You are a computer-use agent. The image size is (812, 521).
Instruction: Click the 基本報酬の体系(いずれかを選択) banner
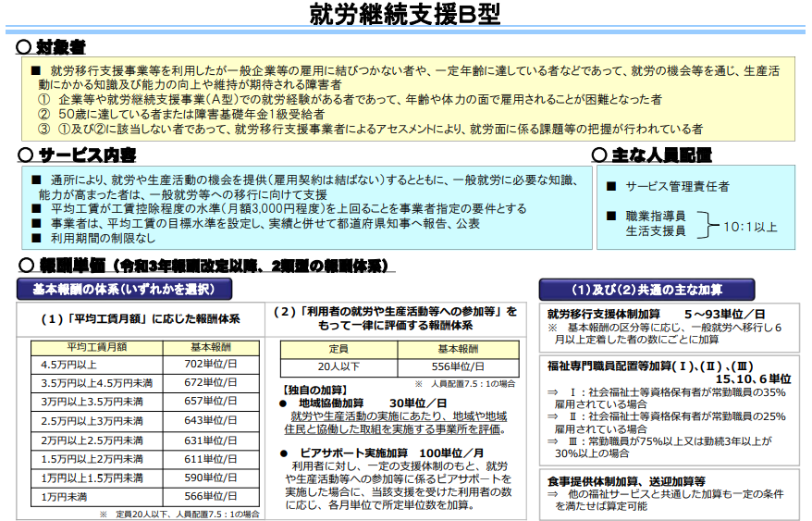[124, 290]
